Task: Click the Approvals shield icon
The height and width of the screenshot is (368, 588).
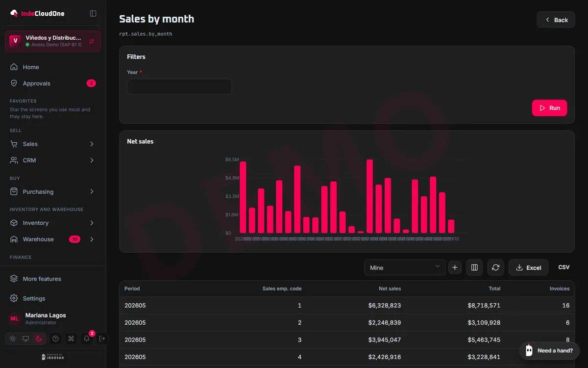Action: click(x=14, y=83)
